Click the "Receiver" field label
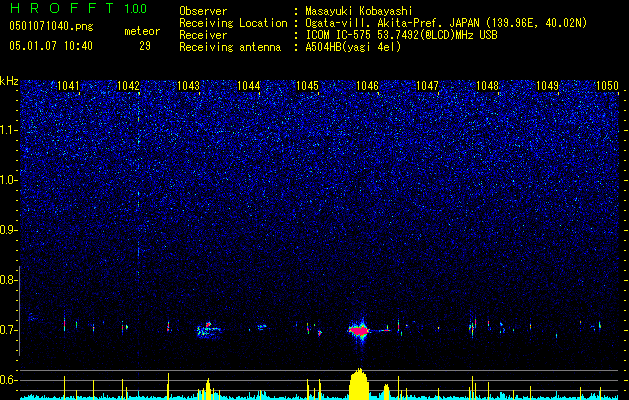Screen dimensions: 629x400 click(203, 35)
